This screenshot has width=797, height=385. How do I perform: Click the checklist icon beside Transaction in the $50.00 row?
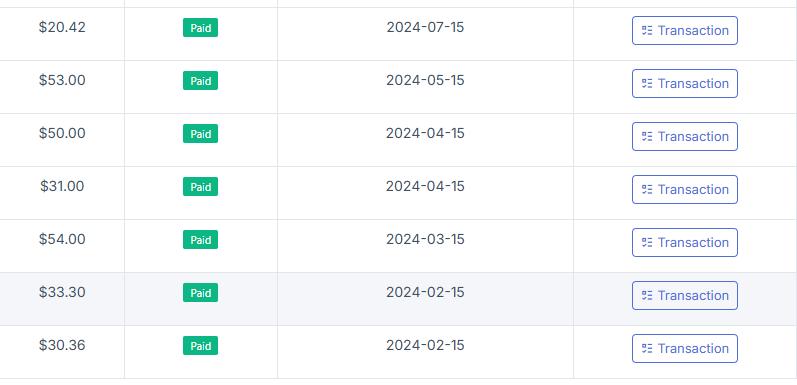pos(647,136)
